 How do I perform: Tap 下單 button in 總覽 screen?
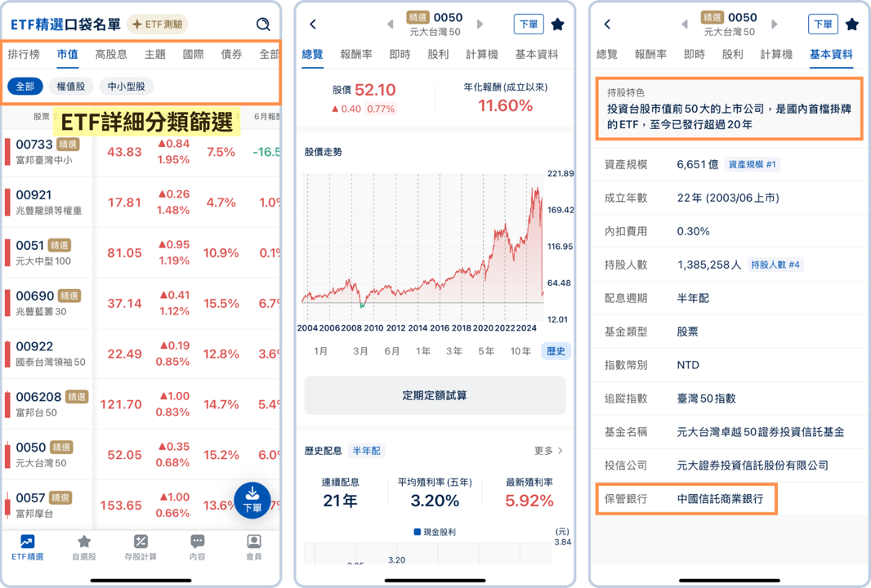pyautogui.click(x=529, y=24)
